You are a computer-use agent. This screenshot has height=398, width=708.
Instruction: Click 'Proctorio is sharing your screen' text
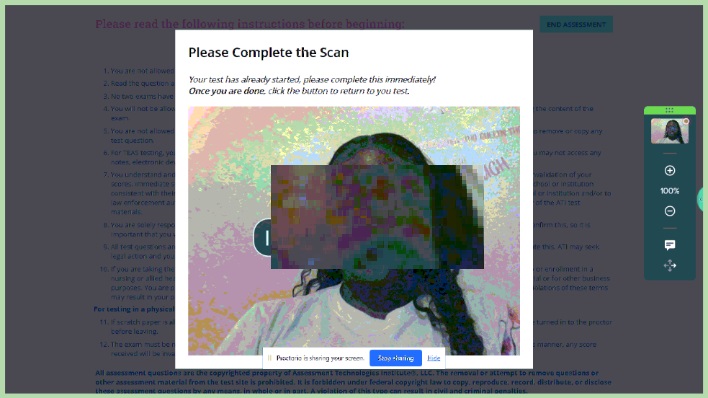pyautogui.click(x=320, y=358)
